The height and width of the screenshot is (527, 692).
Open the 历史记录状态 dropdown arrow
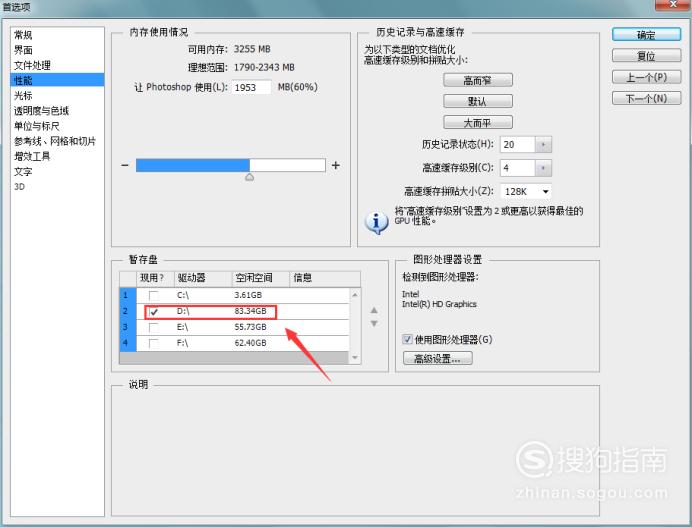pos(543,144)
